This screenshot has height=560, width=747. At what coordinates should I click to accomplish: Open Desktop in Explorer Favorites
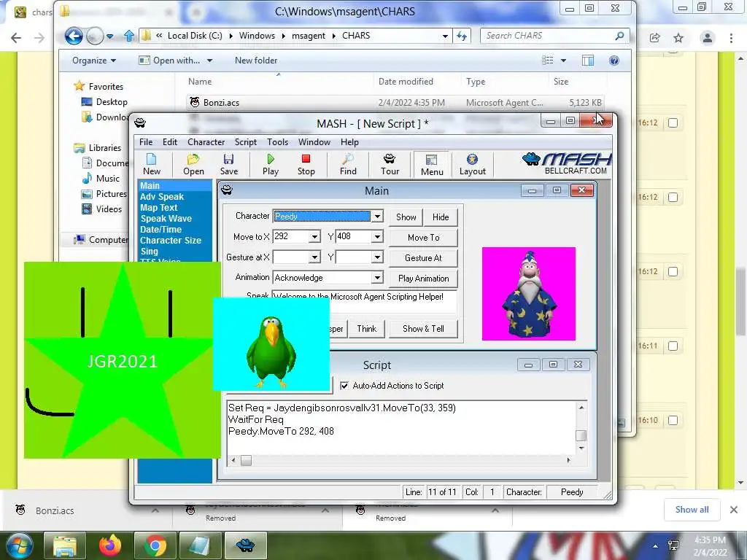tap(105, 102)
